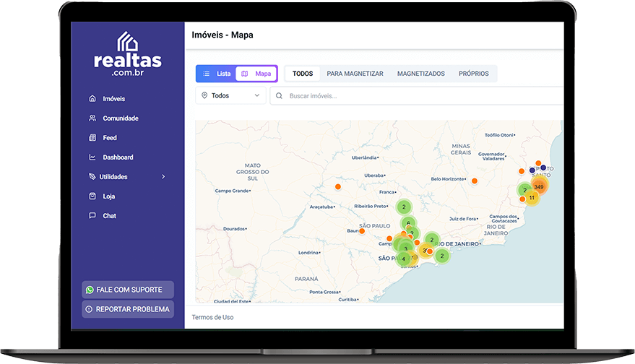Click the people icon beside Comunidade

coord(92,118)
